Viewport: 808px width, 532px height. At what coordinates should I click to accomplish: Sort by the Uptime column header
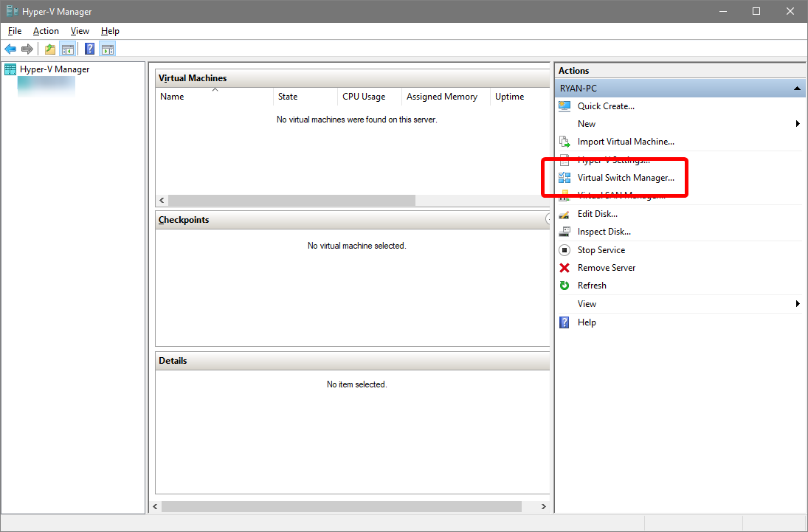pos(520,97)
